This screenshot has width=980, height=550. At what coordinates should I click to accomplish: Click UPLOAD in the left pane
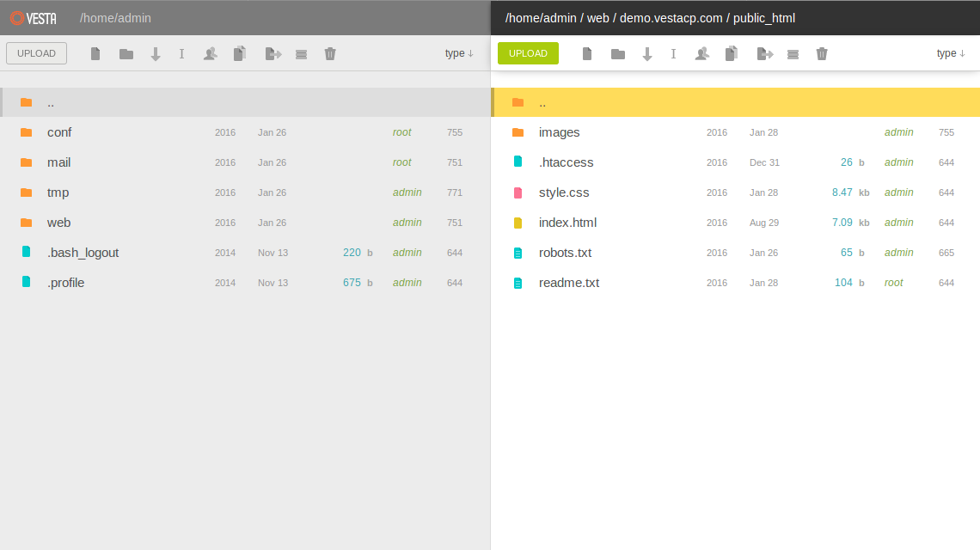(x=36, y=52)
